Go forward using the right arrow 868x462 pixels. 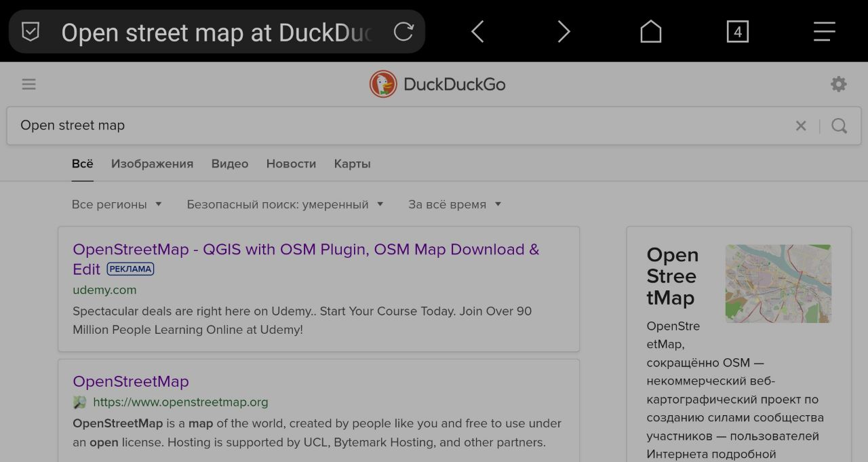564,31
